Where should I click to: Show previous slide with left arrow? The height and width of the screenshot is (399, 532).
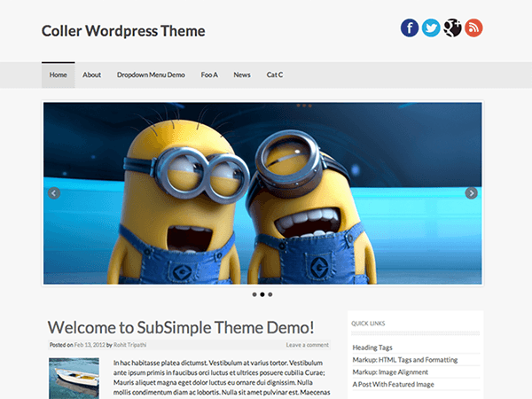pos(54,193)
